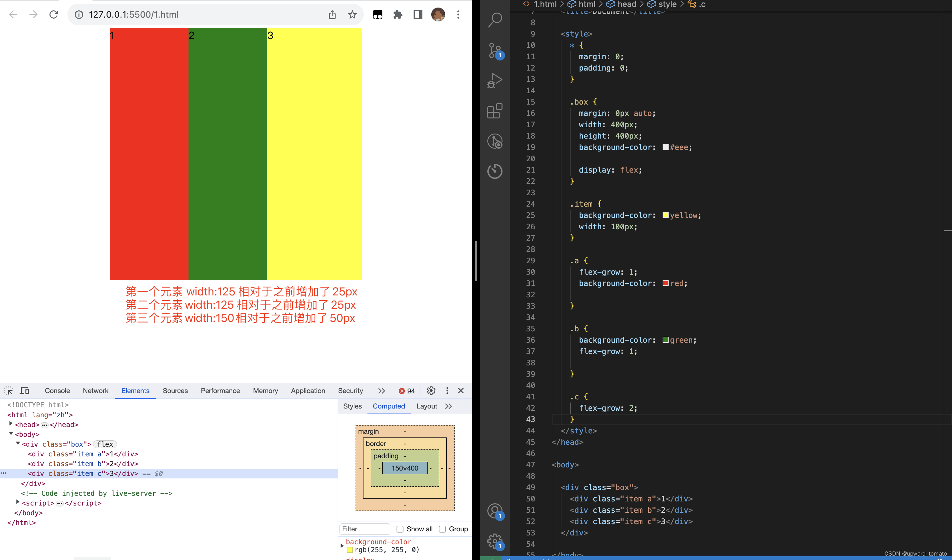Click the computed styles Filter field
This screenshot has height=560, width=952.
(x=364, y=529)
